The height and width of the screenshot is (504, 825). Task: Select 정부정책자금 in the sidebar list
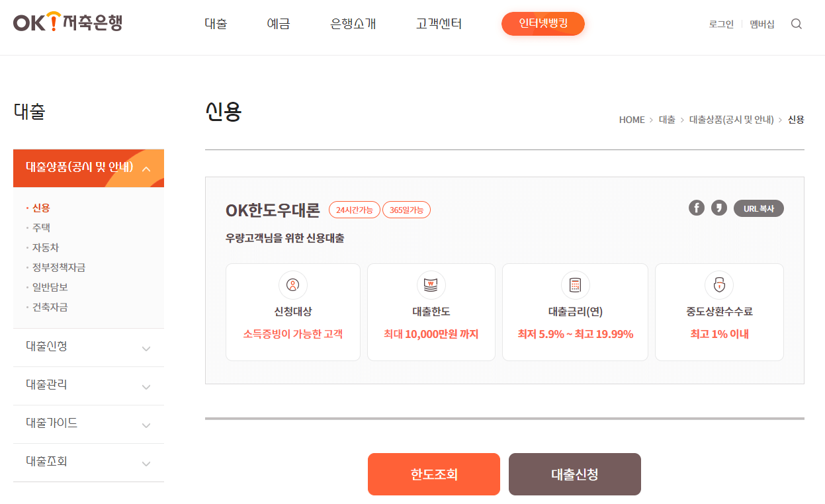(x=59, y=267)
